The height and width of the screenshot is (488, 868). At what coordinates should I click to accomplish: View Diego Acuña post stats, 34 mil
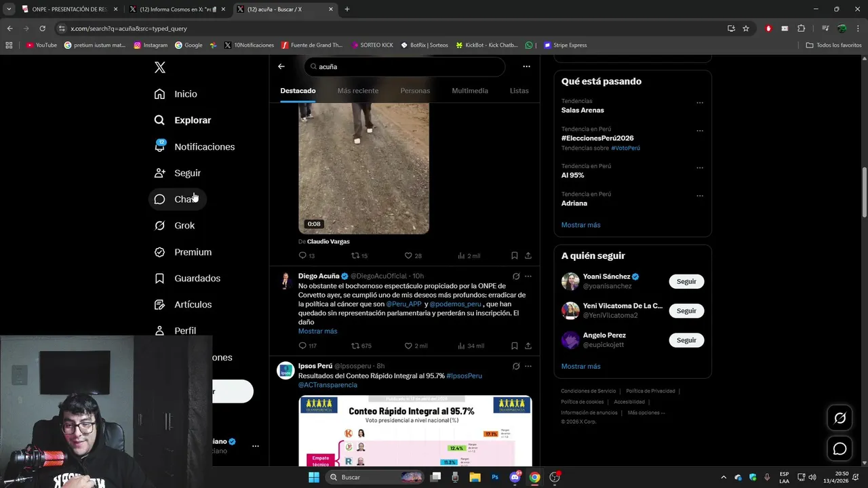coord(471,346)
